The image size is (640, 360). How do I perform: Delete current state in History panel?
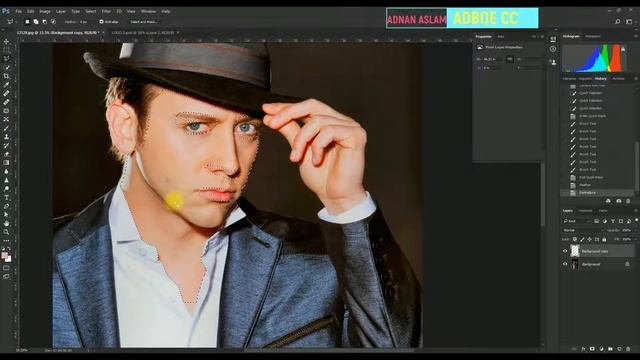pyautogui.click(x=629, y=201)
